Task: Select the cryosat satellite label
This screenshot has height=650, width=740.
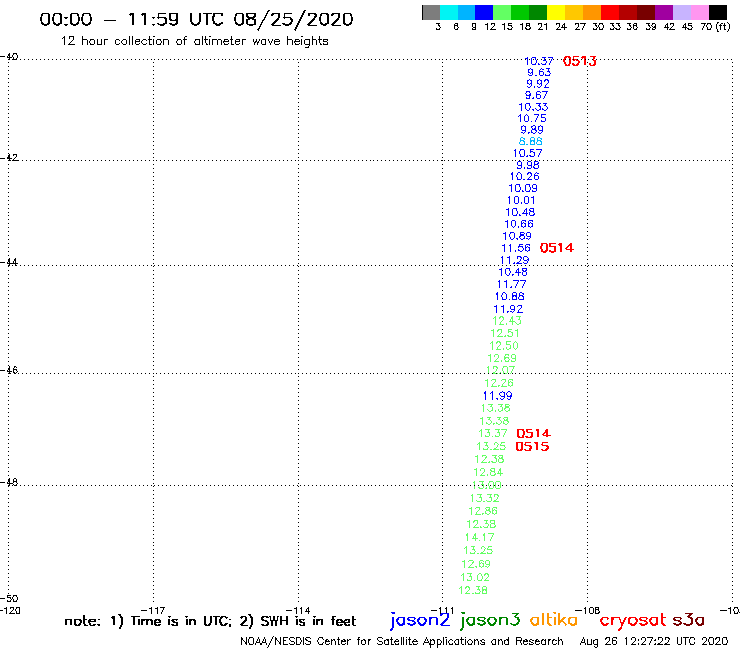Action: [x=633, y=620]
